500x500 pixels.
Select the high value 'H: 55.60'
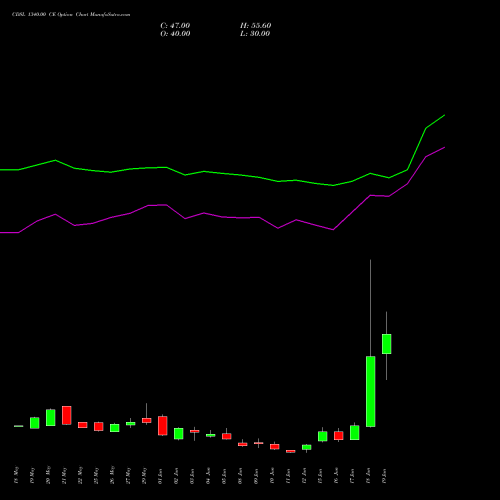255,26
